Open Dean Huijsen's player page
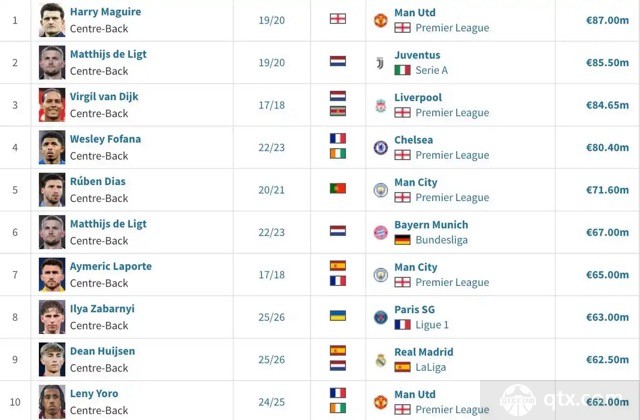The height and width of the screenshot is (420, 640). click(x=102, y=351)
